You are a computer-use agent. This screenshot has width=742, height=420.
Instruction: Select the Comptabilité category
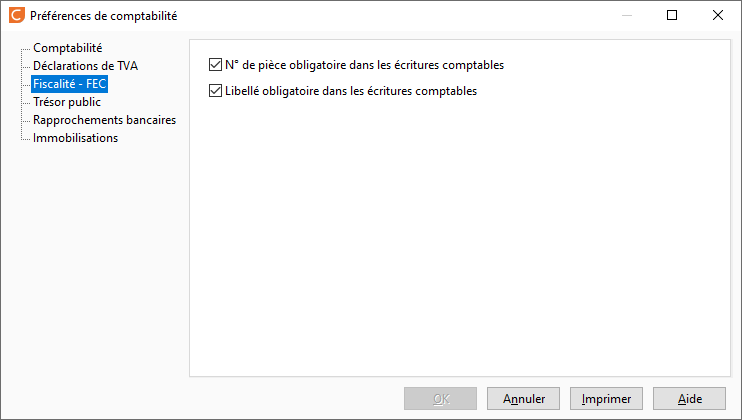tap(68, 48)
